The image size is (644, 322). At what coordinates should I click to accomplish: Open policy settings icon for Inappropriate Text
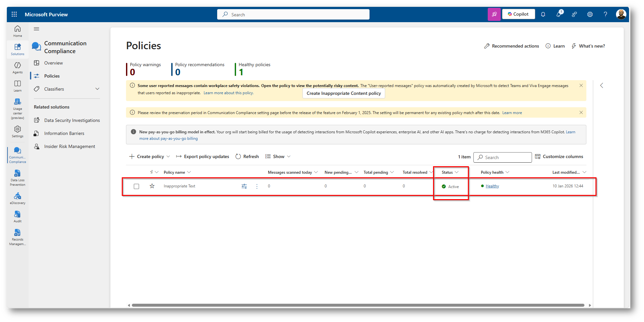(x=244, y=186)
